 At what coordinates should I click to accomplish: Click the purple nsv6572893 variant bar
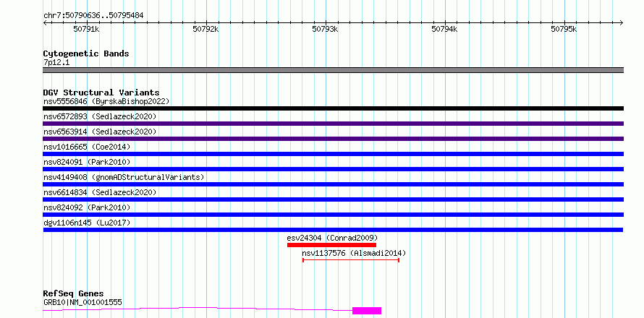333,124
